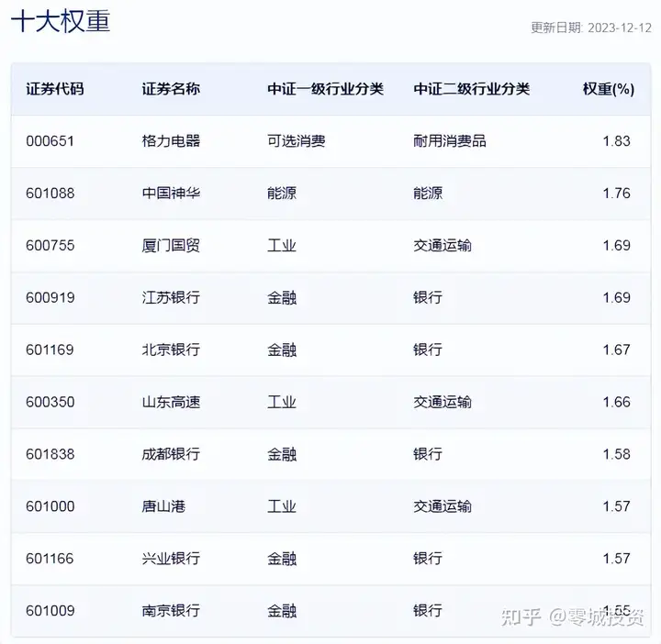
Task: Click stock code 601000
Action: [50, 506]
